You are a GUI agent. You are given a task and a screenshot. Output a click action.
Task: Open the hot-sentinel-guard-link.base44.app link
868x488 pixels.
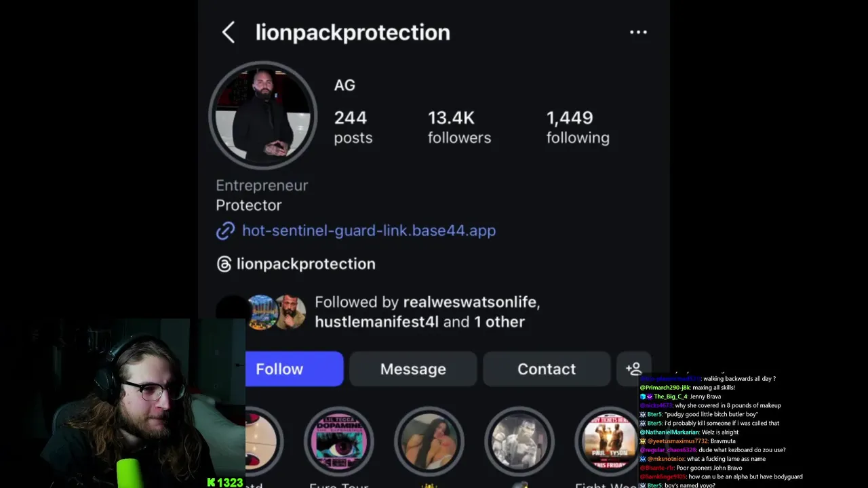point(369,230)
